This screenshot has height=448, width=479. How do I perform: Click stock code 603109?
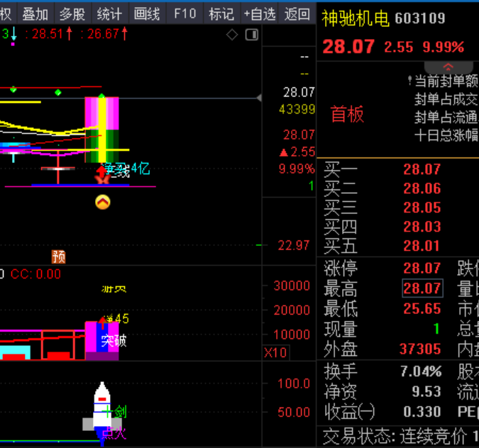pyautogui.click(x=420, y=18)
